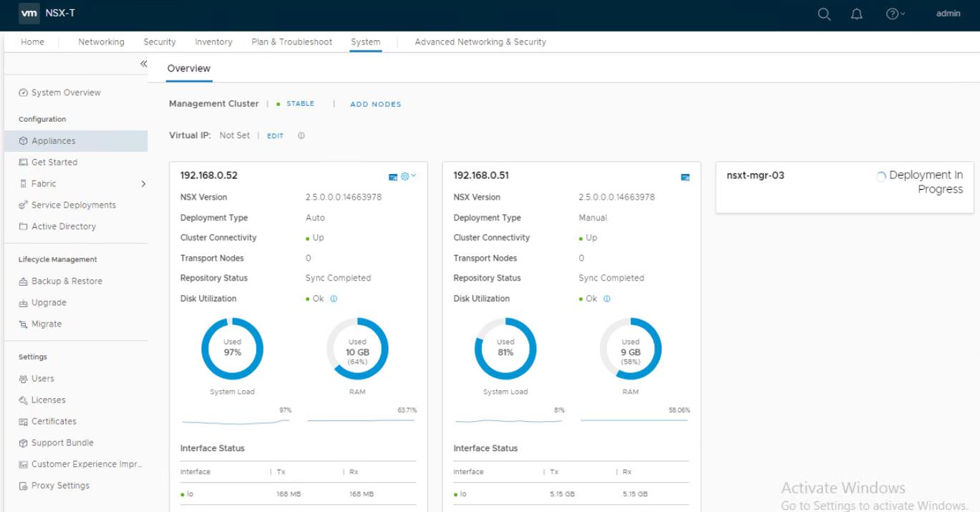The image size is (980, 512).
Task: Click the Support Bundle icon
Action: click(24, 443)
